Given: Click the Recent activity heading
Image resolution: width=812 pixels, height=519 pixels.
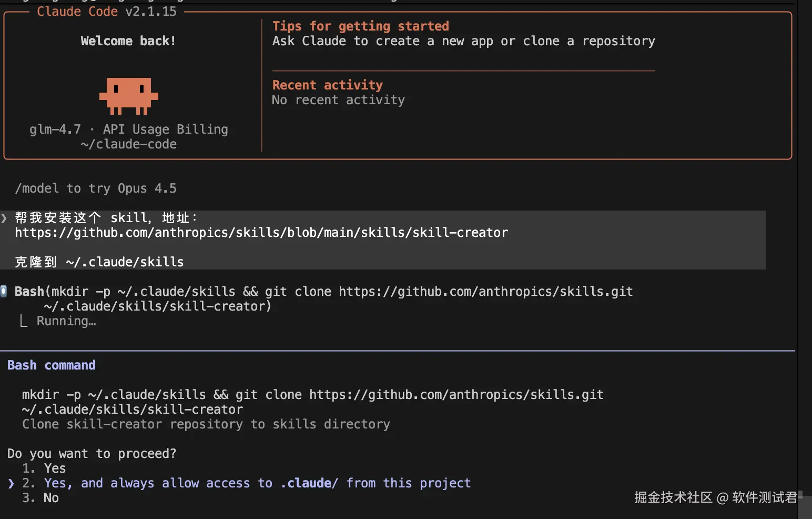Looking at the screenshot, I should pos(328,85).
